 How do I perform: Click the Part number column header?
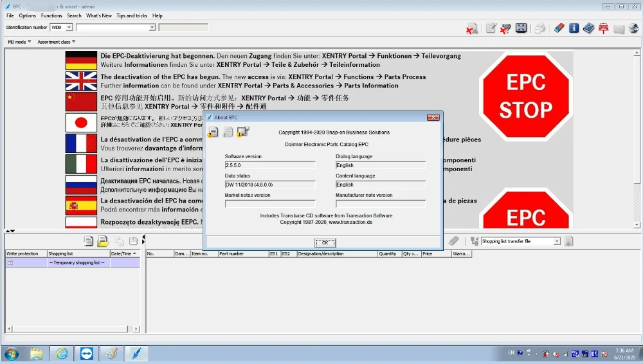click(243, 253)
